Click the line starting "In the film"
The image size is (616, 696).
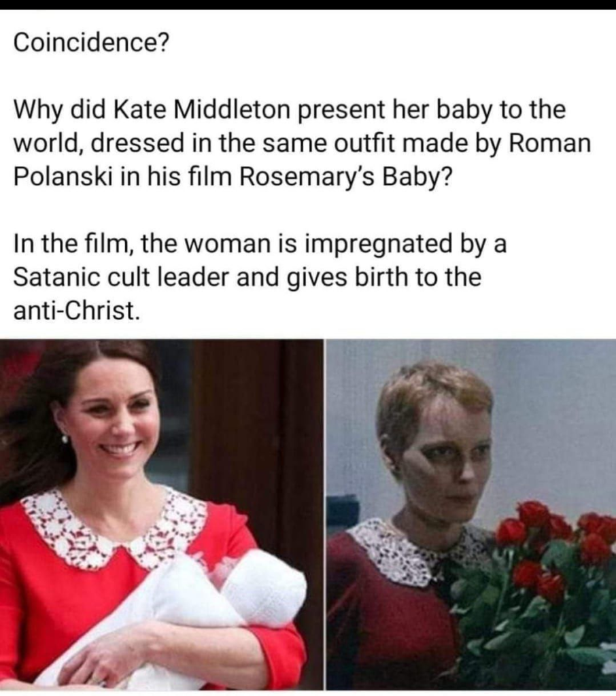pyautogui.click(x=260, y=244)
